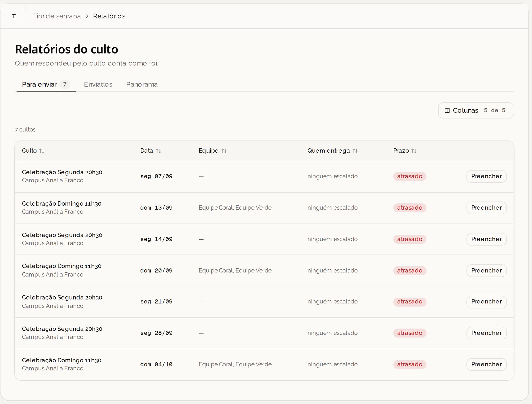Sort by Prazo column arrows

click(x=414, y=151)
